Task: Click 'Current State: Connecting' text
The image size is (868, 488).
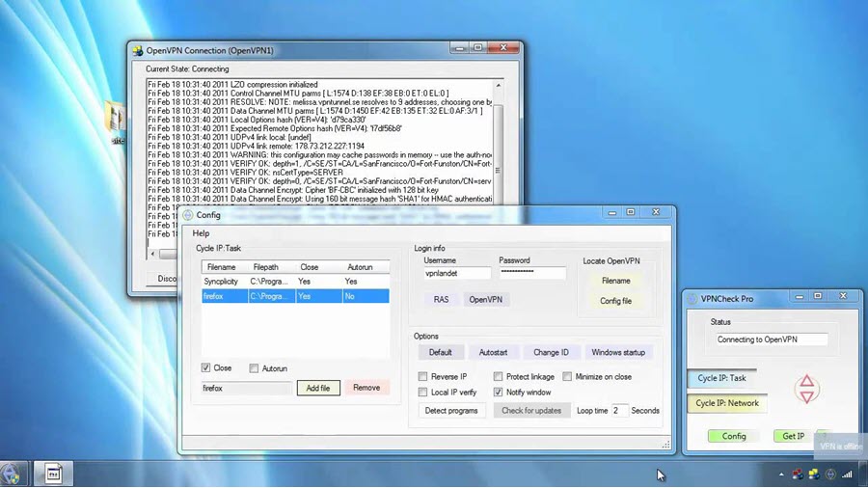Action: tap(187, 69)
